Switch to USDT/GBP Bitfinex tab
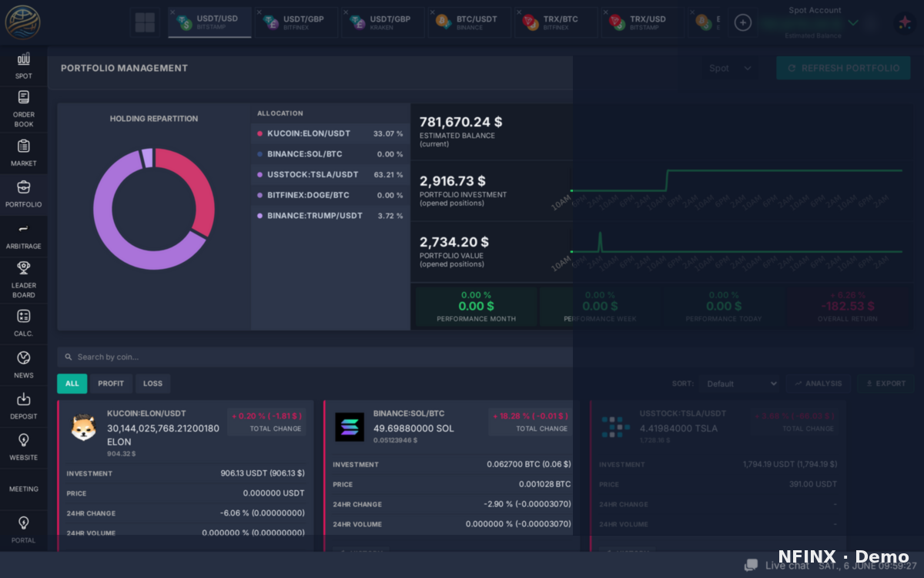 pyautogui.click(x=296, y=22)
